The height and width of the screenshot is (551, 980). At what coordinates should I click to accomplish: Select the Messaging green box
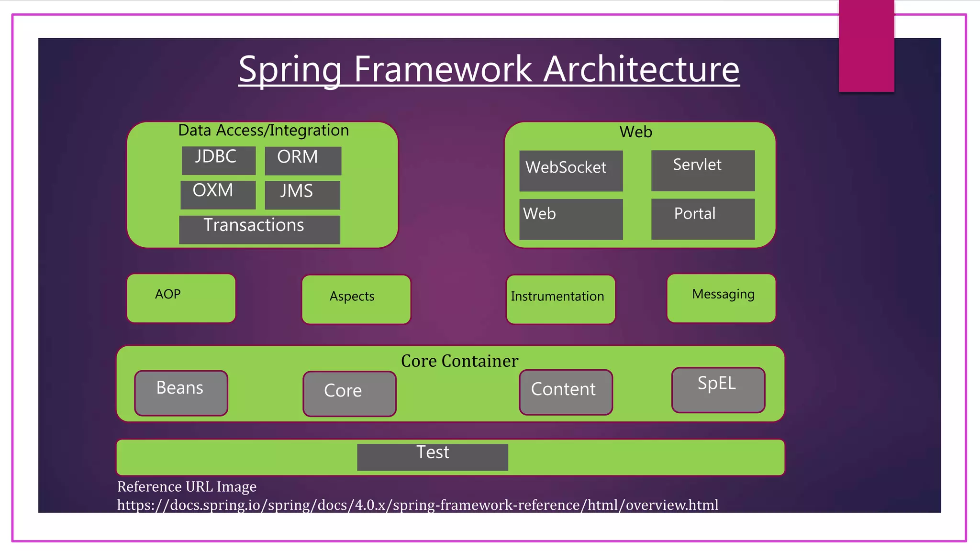click(721, 298)
